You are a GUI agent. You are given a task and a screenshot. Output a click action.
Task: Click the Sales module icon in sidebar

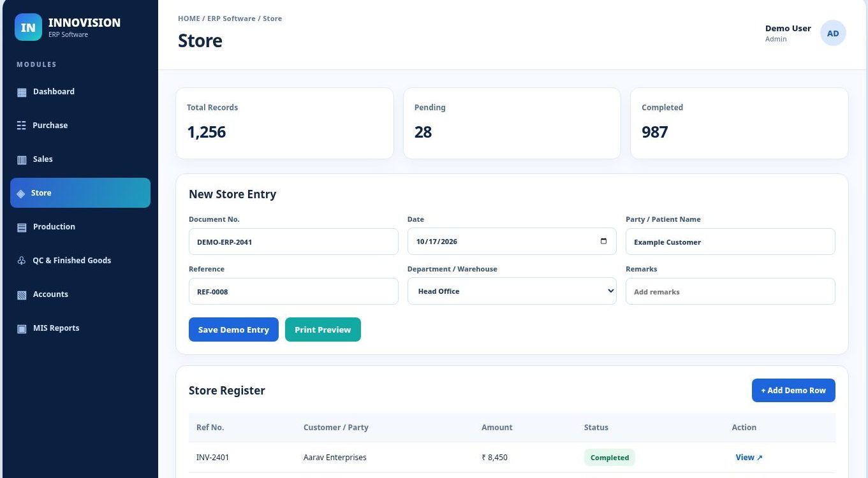tap(22, 159)
